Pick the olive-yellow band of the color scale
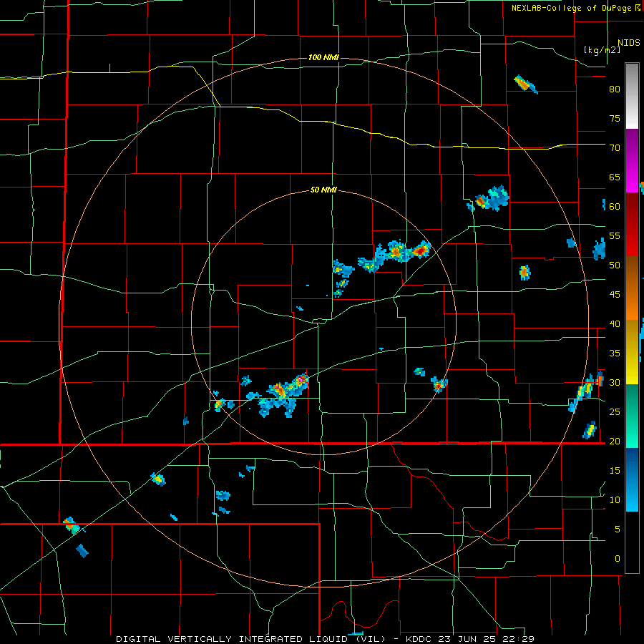This screenshot has height=644, width=644. pyautogui.click(x=632, y=352)
